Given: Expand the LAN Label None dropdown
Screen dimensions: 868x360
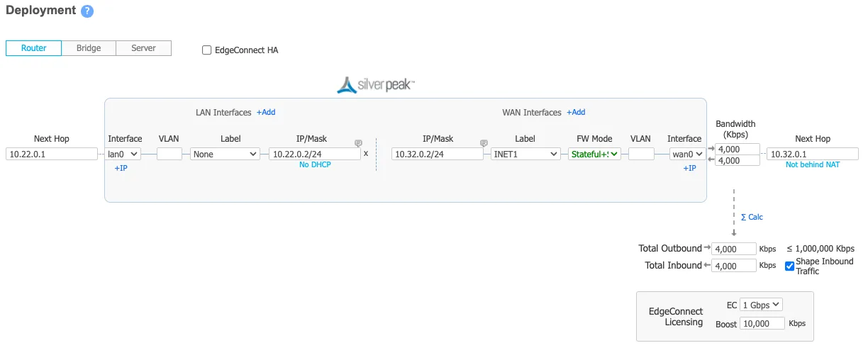Looking at the screenshot, I should 225,154.
